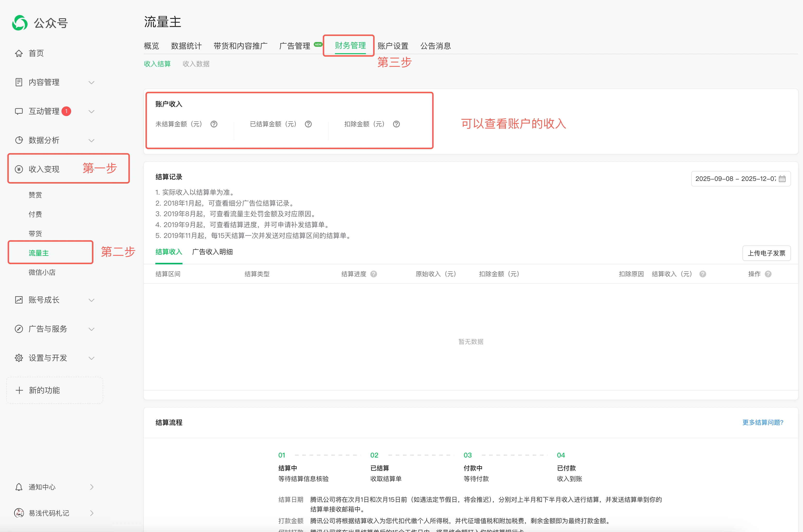This screenshot has height=532, width=803.
Task: Open the 广告管理 tab
Action: (295, 46)
